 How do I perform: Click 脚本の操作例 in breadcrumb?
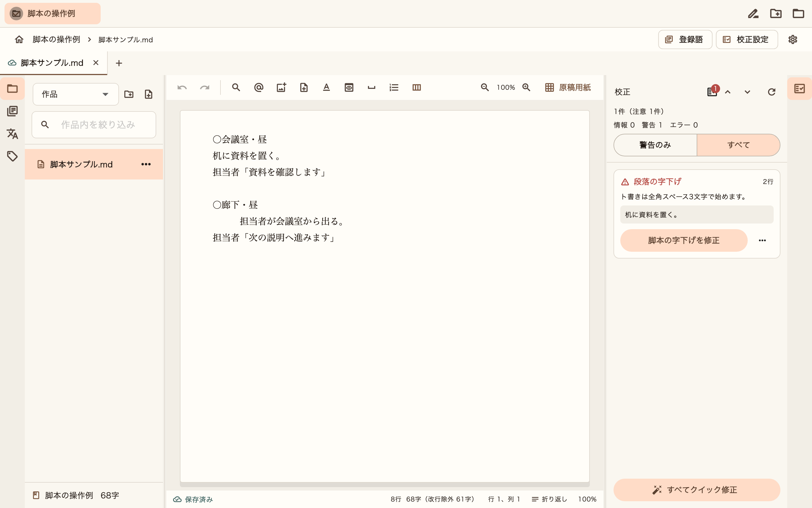pos(56,40)
